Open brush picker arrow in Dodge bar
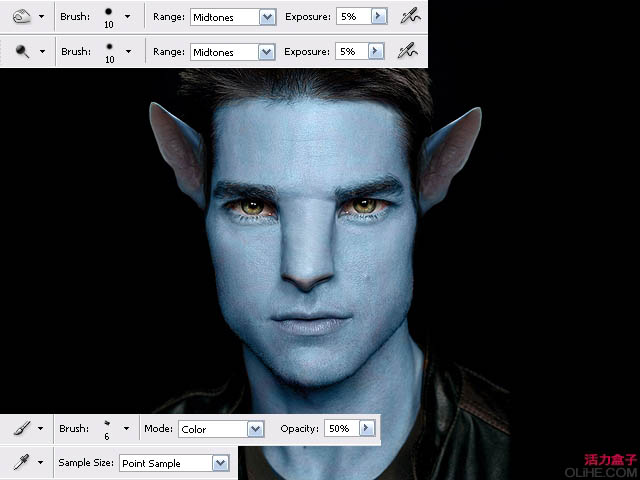This screenshot has width=640, height=480. [128, 51]
